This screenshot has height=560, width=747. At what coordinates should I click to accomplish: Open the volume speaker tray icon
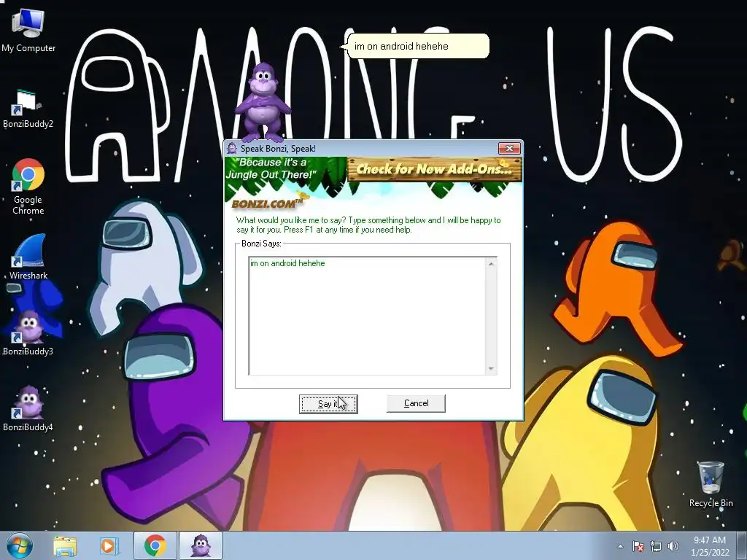(x=673, y=547)
